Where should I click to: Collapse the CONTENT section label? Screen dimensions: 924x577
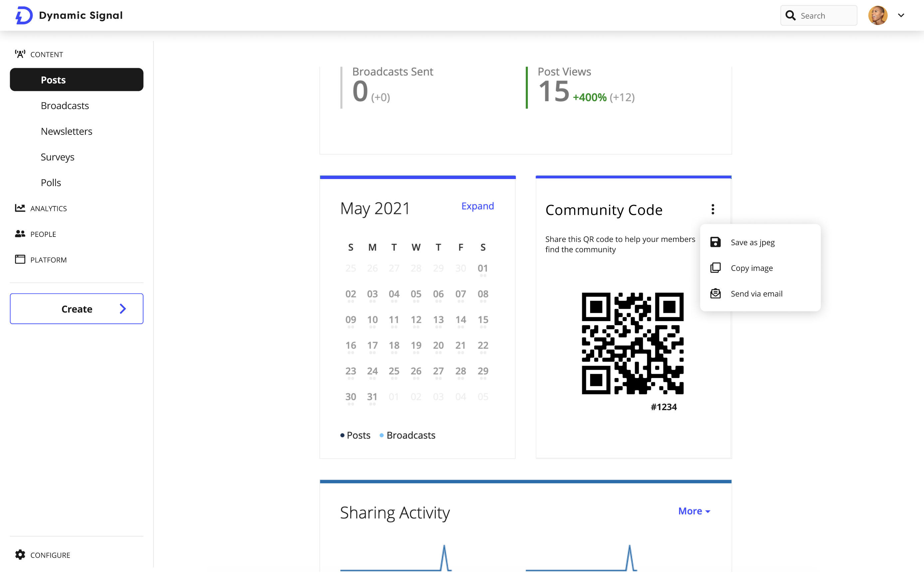(x=47, y=54)
